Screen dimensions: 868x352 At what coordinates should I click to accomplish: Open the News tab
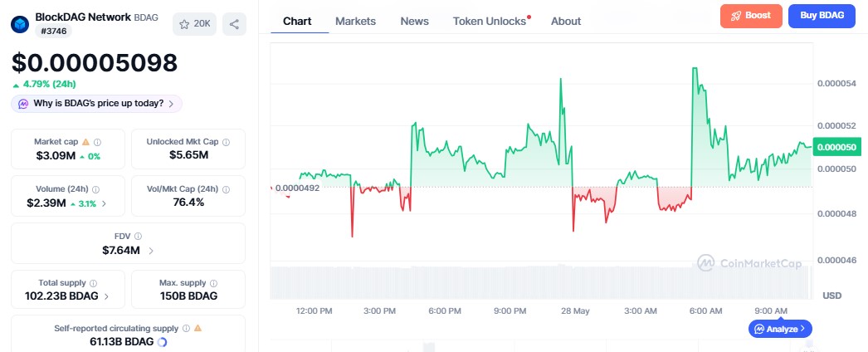point(415,21)
